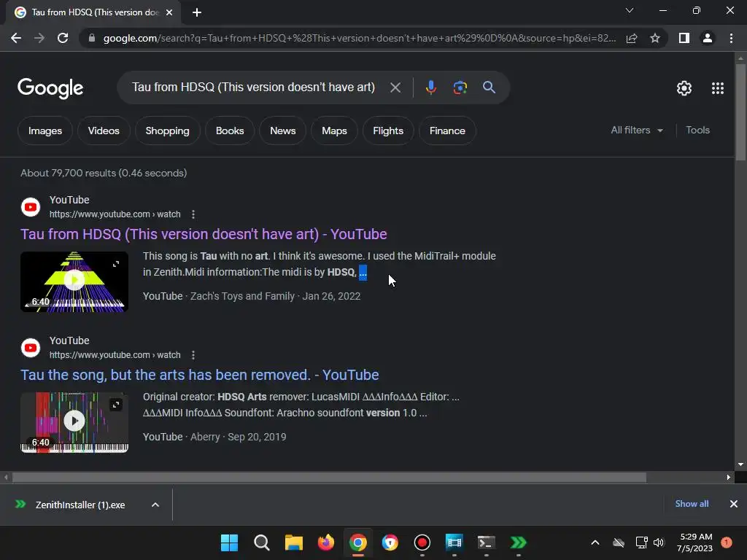Click in the Google search box
The height and width of the screenshot is (560, 747).
(x=253, y=87)
